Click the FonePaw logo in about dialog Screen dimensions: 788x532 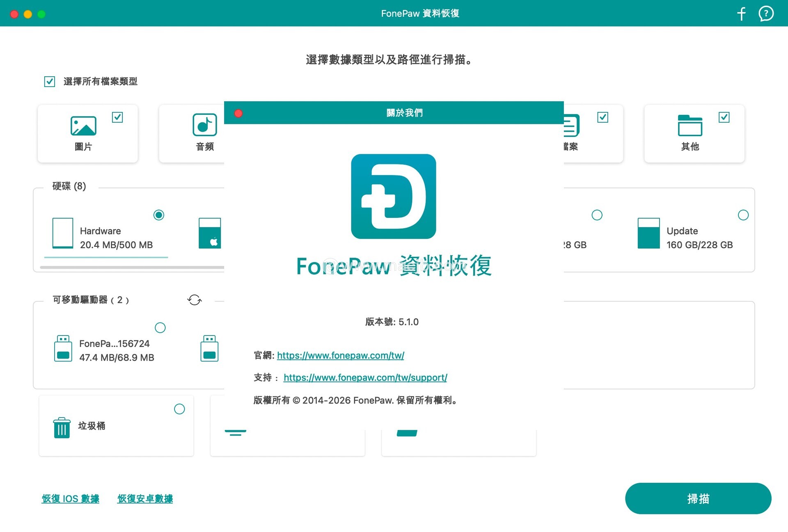pos(393,196)
